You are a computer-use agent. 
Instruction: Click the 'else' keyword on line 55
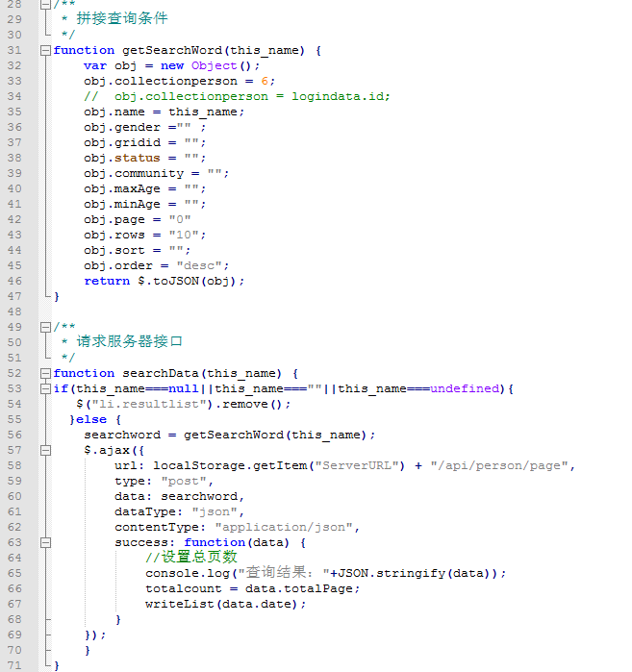click(x=90, y=419)
